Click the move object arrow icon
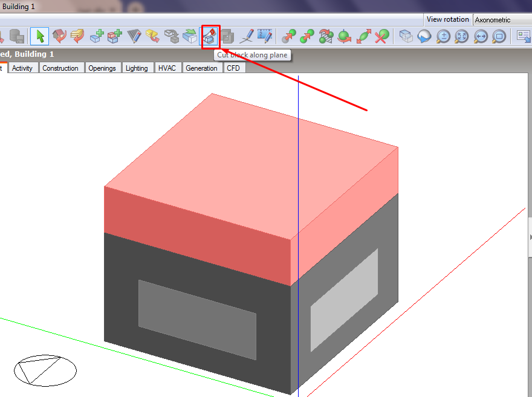The image size is (532, 397). coord(289,36)
